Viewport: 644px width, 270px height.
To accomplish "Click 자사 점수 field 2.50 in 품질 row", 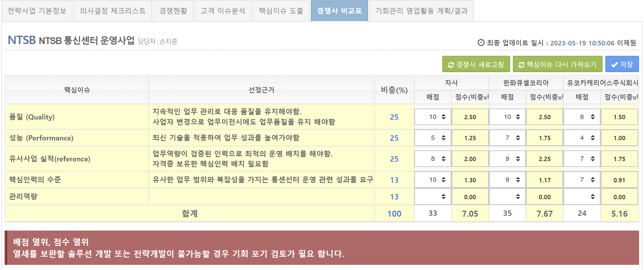I will coord(470,117).
